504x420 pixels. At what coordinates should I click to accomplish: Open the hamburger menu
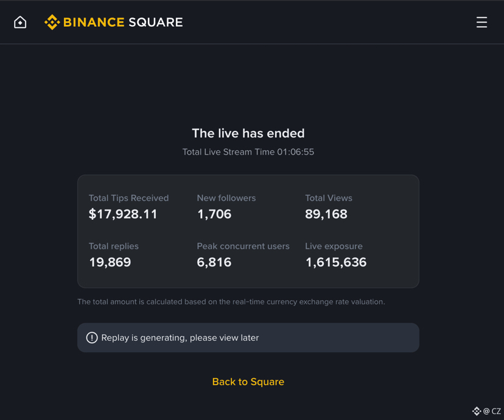[x=481, y=23]
